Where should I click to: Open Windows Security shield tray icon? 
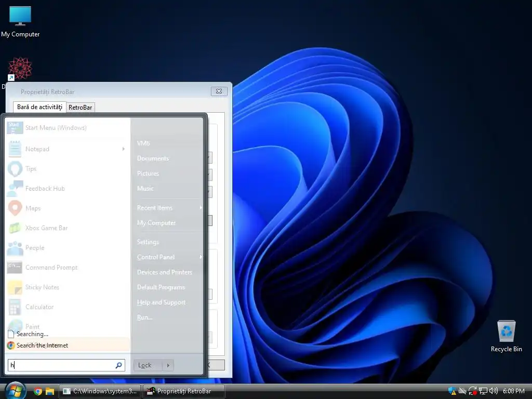click(453, 391)
